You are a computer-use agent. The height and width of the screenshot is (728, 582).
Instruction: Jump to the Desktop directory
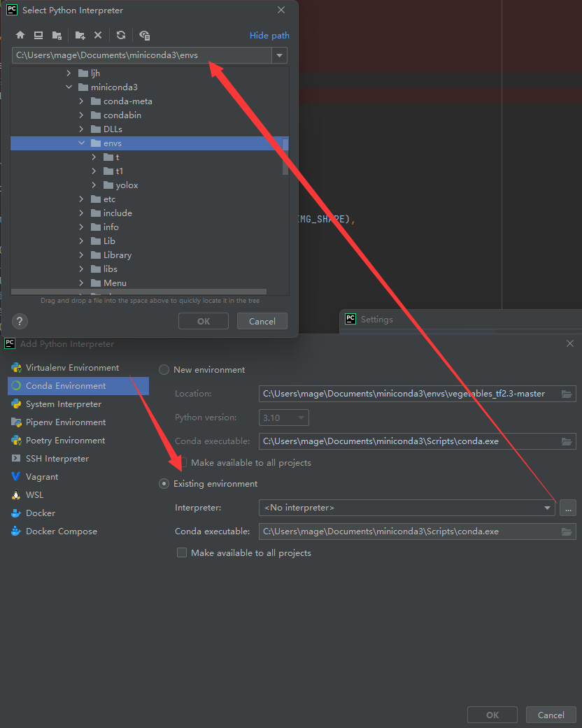pos(38,35)
